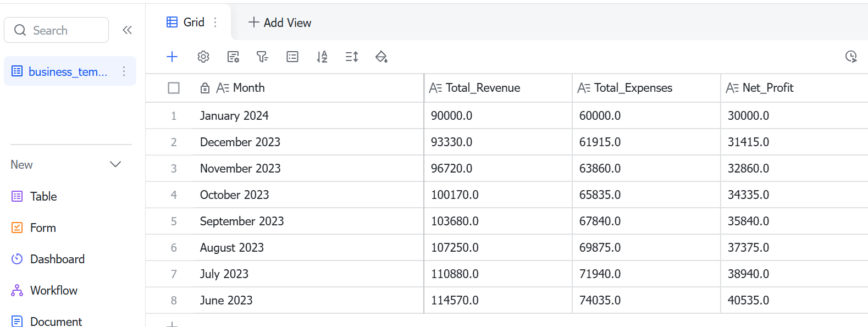Click the Search input field
The height and width of the screenshot is (327, 868).
[56, 30]
